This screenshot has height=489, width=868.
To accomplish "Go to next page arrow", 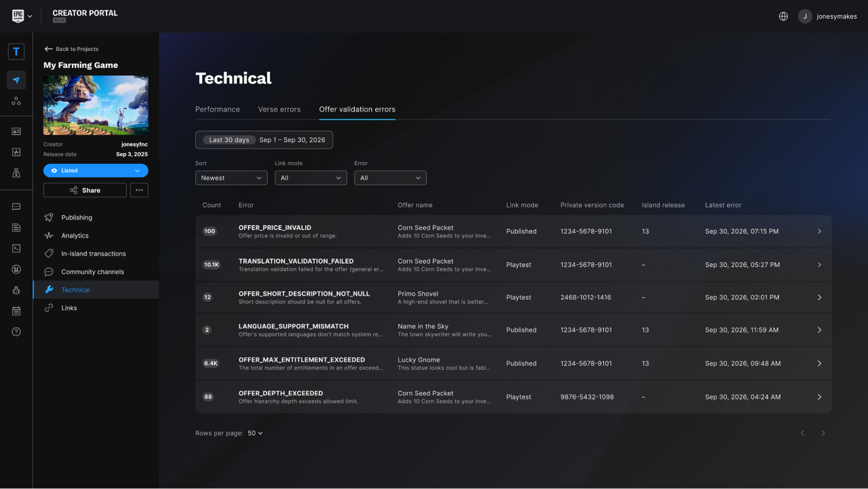I will (x=823, y=433).
